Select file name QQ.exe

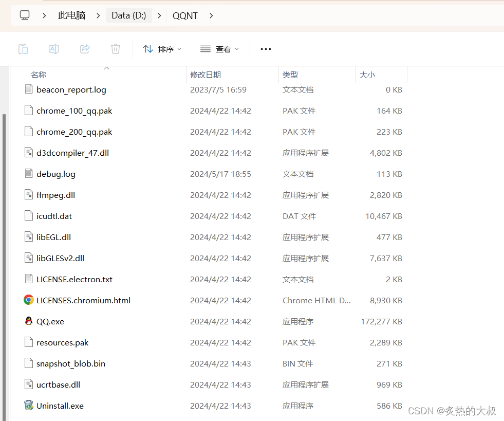(x=50, y=322)
